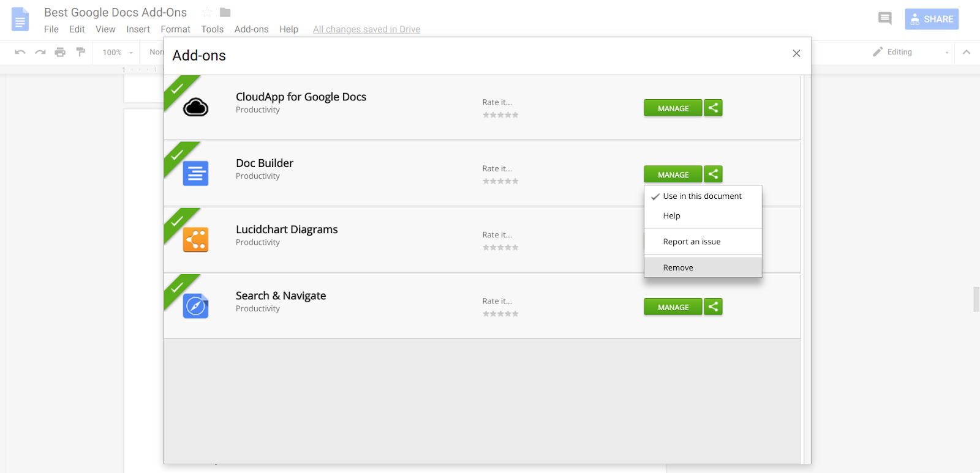The width and height of the screenshot is (980, 473).
Task: Expand the Editing mode dropdown
Action: (x=947, y=53)
